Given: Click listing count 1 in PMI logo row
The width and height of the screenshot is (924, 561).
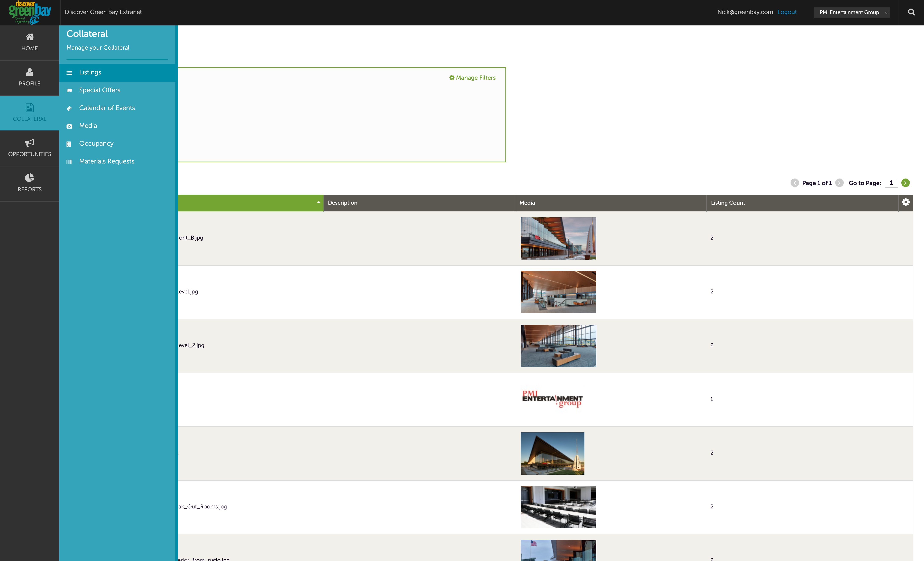Looking at the screenshot, I should [x=711, y=399].
